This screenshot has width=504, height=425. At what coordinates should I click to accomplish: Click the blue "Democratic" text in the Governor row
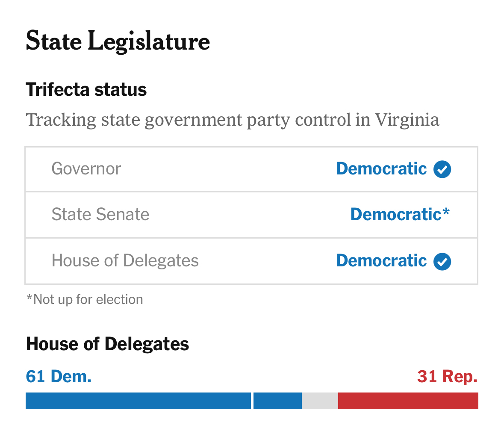(381, 169)
